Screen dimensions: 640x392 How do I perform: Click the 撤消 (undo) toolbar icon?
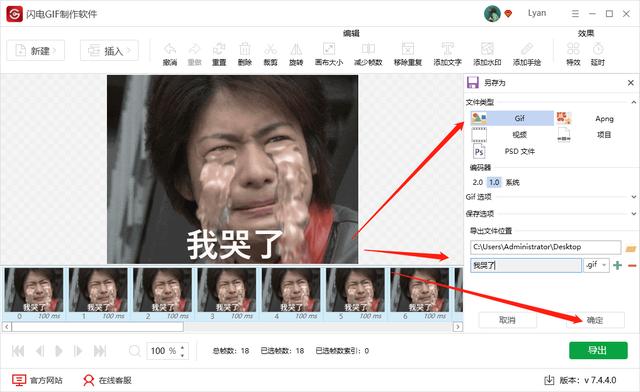pyautogui.click(x=170, y=49)
